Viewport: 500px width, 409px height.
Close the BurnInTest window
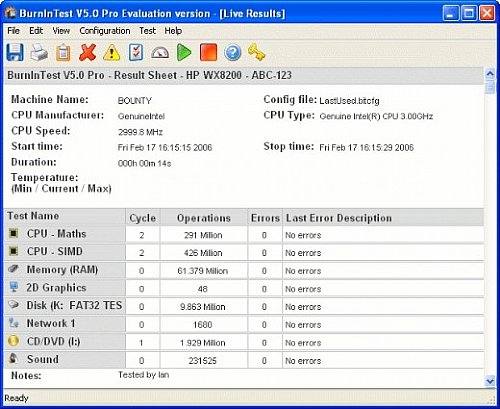tap(487, 13)
